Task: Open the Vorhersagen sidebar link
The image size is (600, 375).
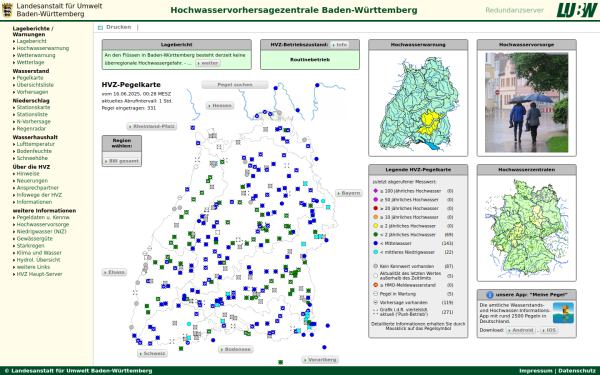Action: [33, 92]
